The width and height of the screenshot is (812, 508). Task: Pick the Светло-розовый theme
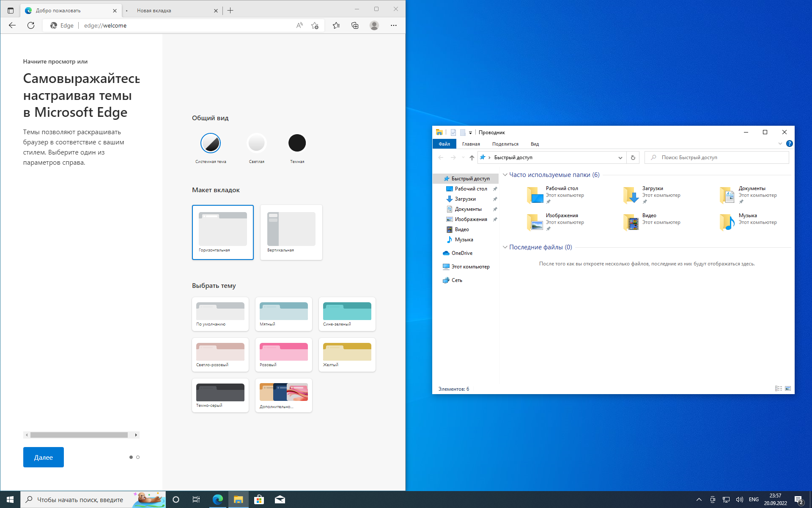pos(220,354)
